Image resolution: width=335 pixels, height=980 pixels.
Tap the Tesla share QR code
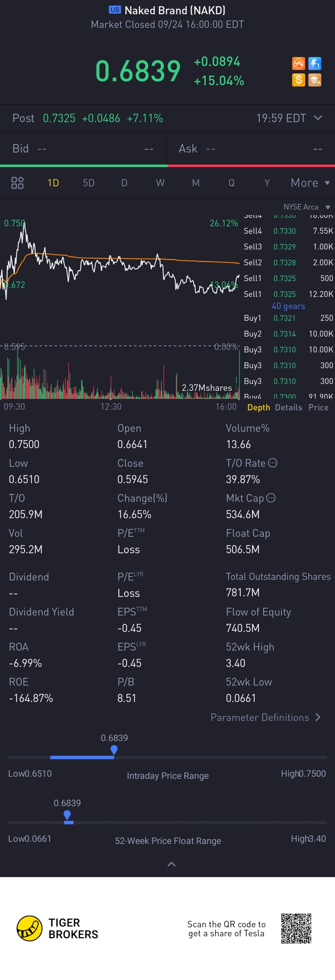(296, 928)
